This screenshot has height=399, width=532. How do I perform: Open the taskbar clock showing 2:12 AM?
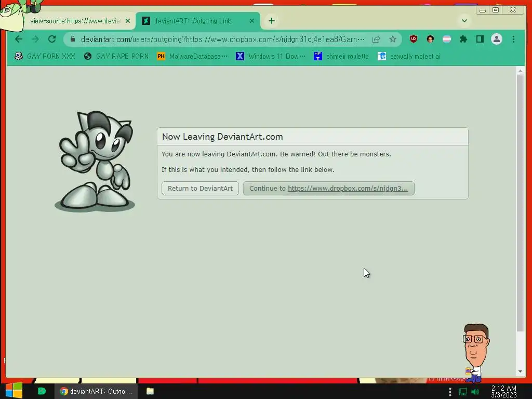504,392
